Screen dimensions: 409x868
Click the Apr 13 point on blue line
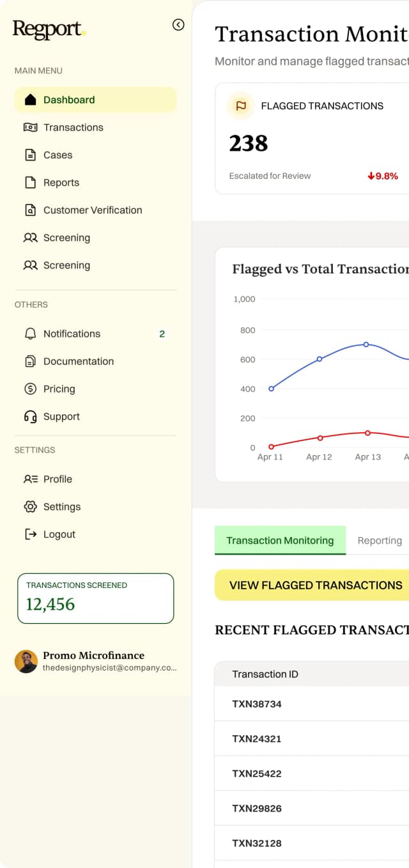pyautogui.click(x=366, y=344)
